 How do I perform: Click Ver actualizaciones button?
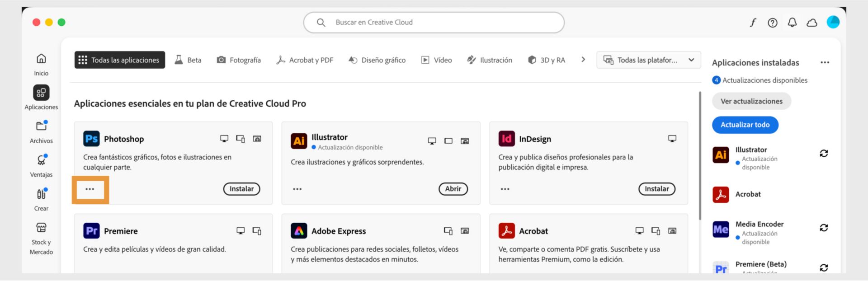tap(751, 101)
